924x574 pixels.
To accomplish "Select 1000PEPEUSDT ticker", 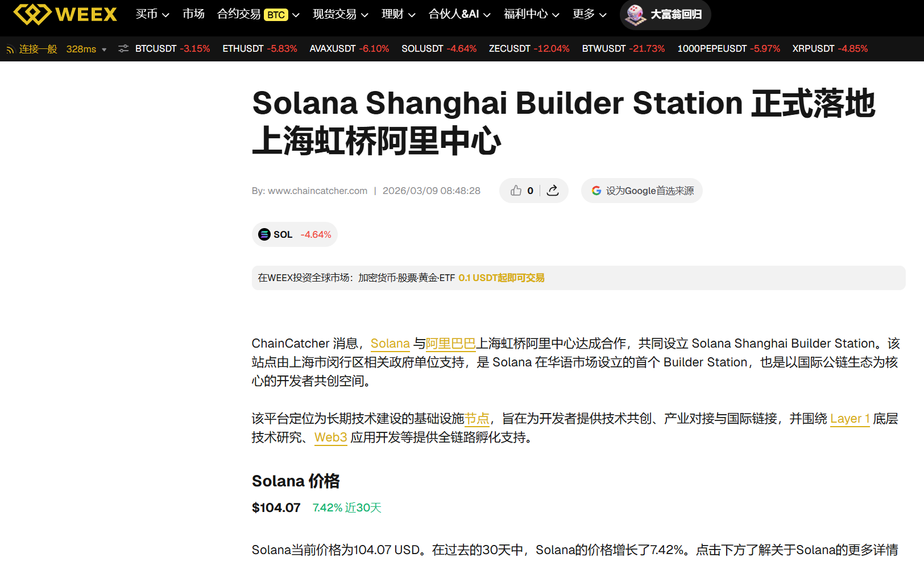I will pos(728,49).
